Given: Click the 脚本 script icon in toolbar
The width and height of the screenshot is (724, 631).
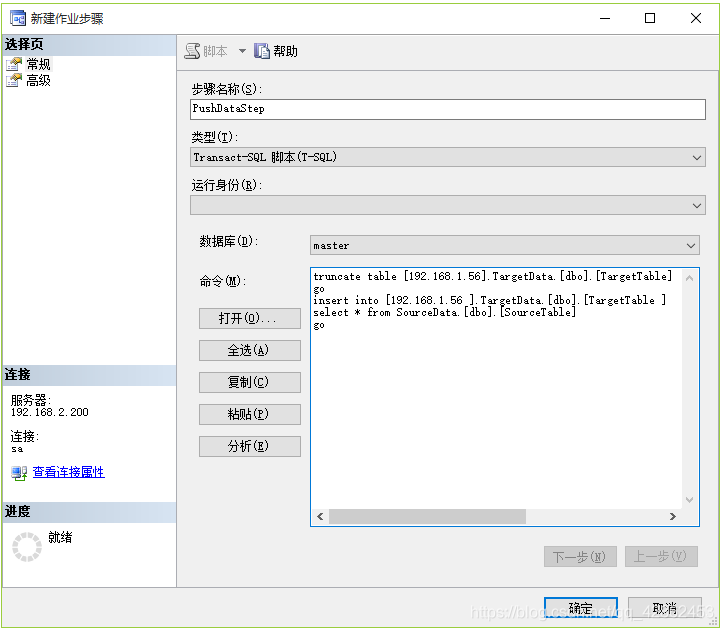Looking at the screenshot, I should coord(192,51).
